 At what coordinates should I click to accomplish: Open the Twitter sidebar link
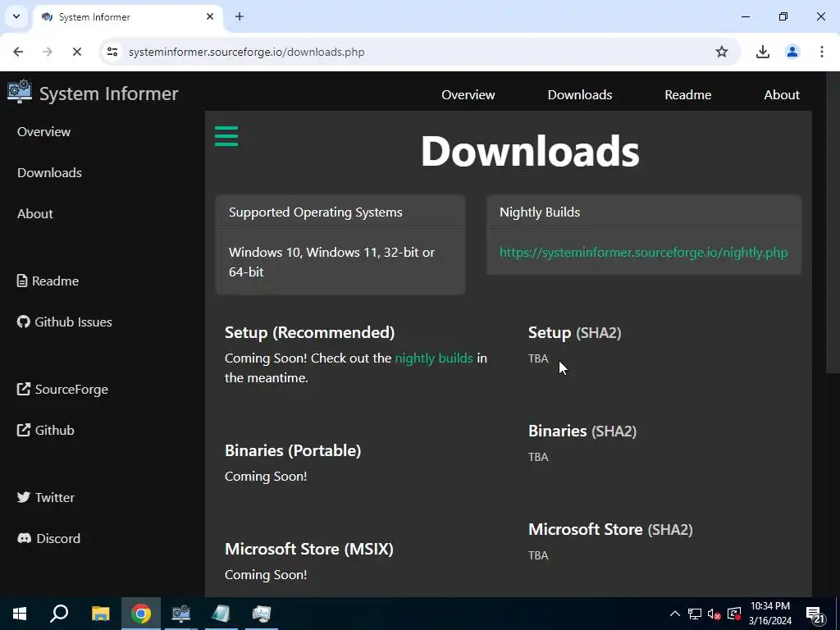tap(46, 497)
